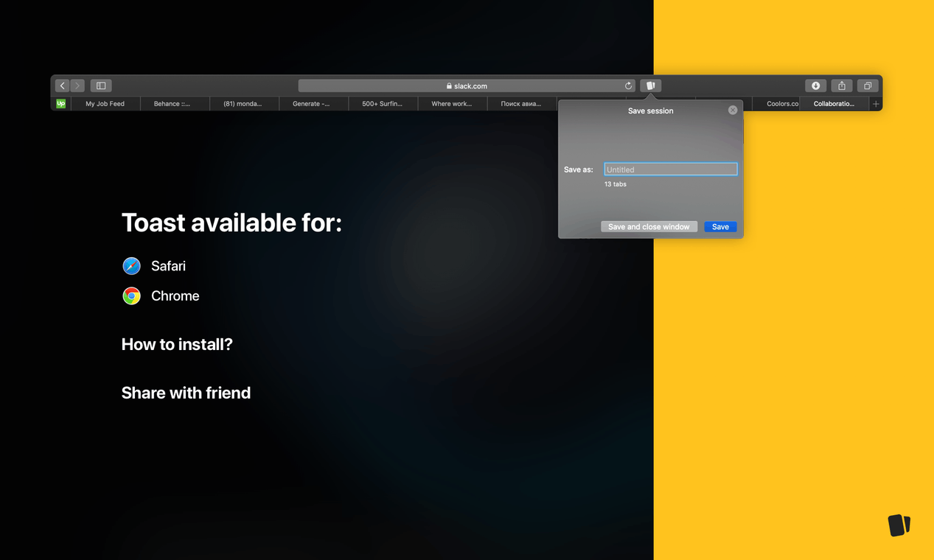Click the Toast available for: heading

click(x=231, y=223)
